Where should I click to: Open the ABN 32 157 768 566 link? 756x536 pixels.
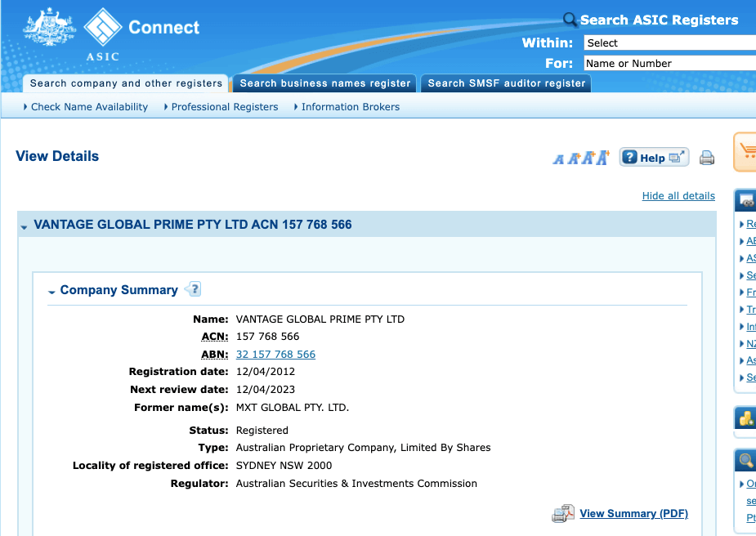click(x=275, y=355)
